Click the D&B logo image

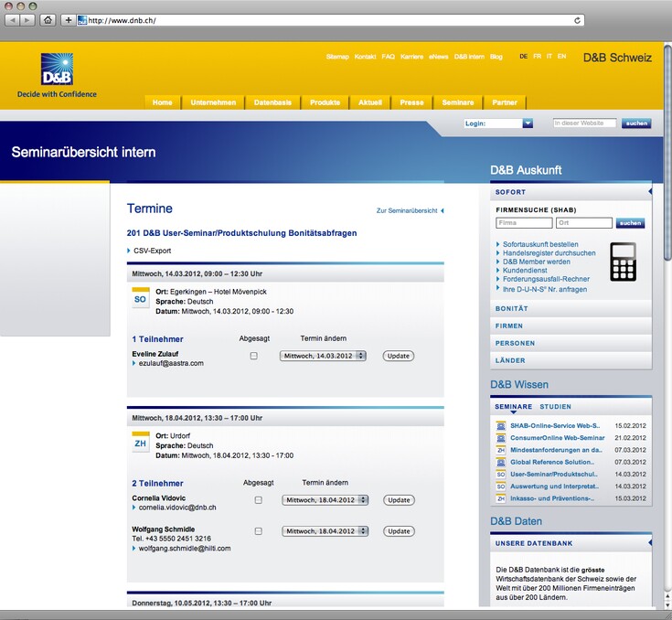click(x=57, y=69)
